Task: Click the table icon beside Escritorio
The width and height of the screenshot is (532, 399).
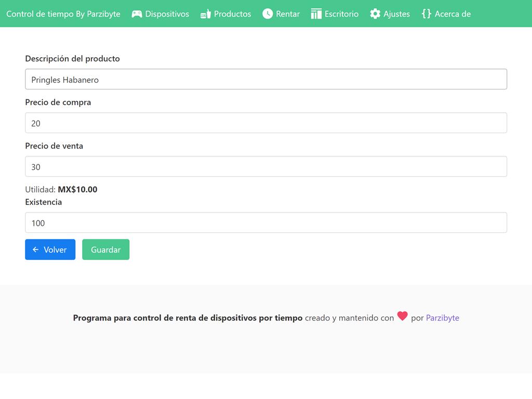Action: 316,14
